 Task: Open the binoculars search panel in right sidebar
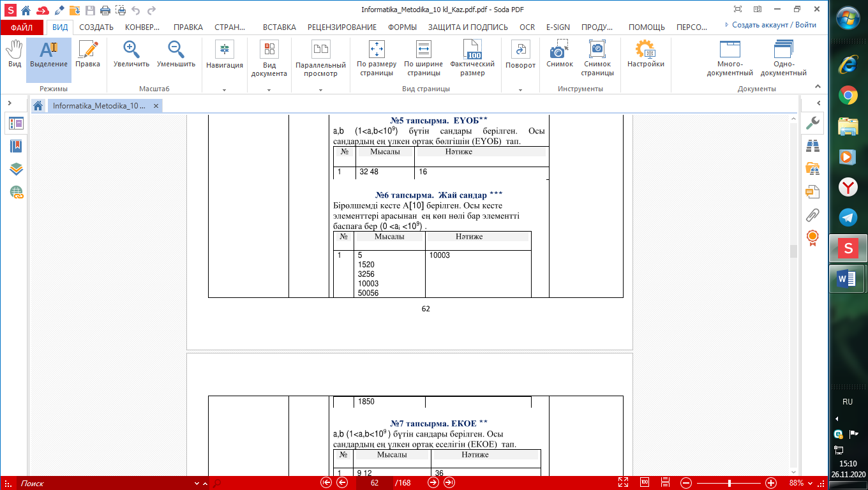coord(812,146)
